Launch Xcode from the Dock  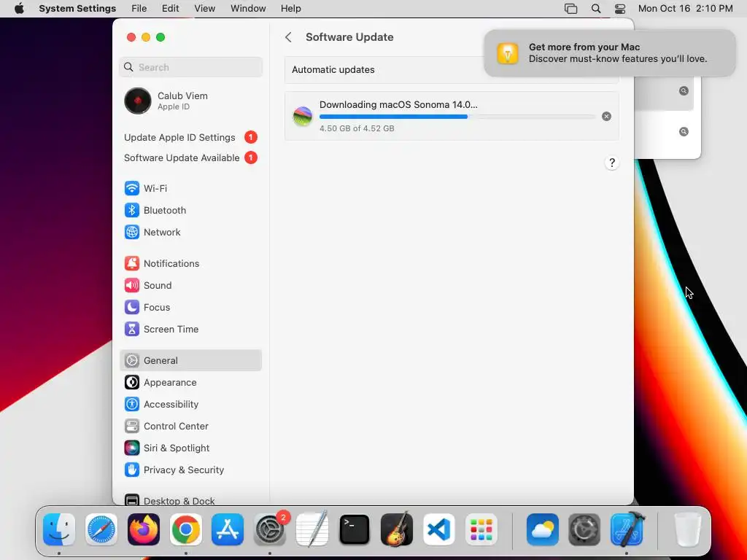pos(627,529)
